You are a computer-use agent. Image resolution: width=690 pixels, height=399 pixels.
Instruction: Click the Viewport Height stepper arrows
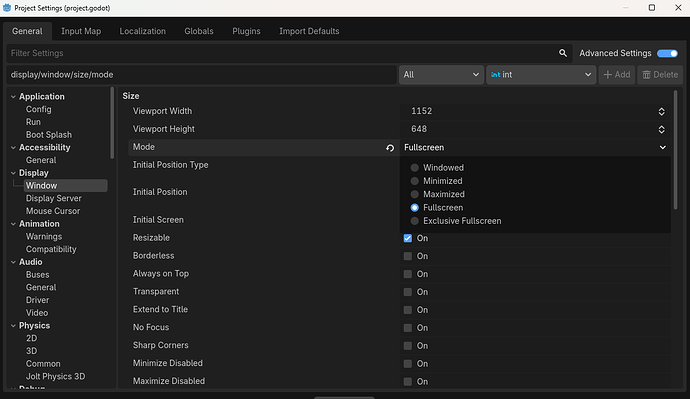pos(661,129)
